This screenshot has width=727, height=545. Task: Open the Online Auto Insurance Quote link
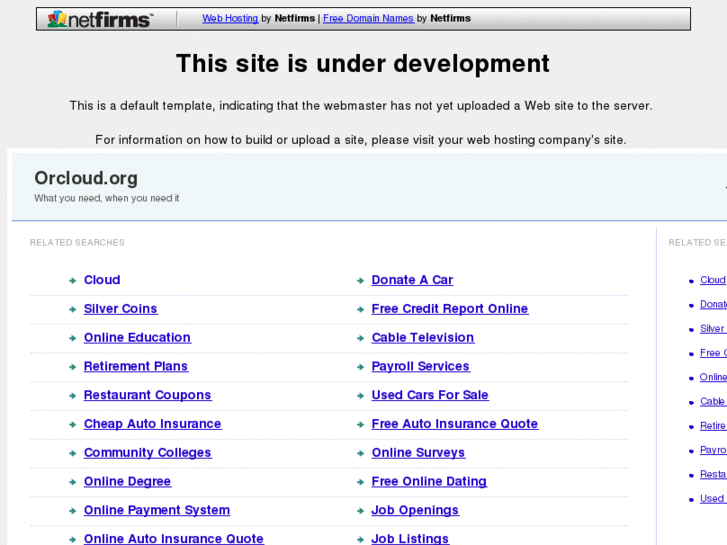pyautogui.click(x=174, y=539)
